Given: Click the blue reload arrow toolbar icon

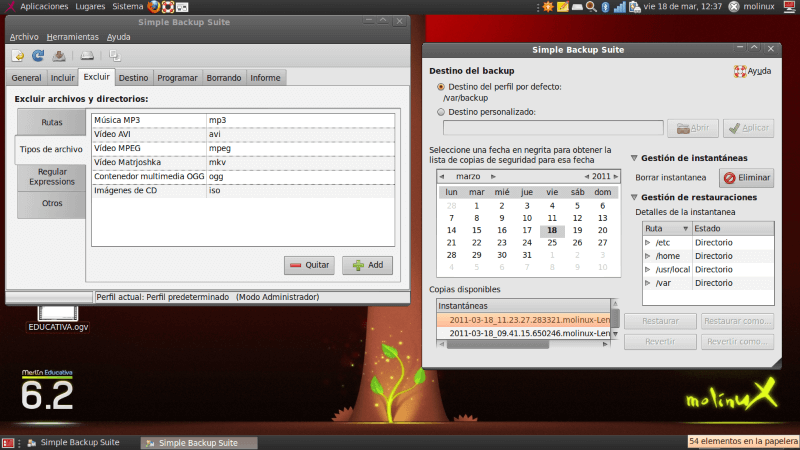Looking at the screenshot, I should 38,56.
